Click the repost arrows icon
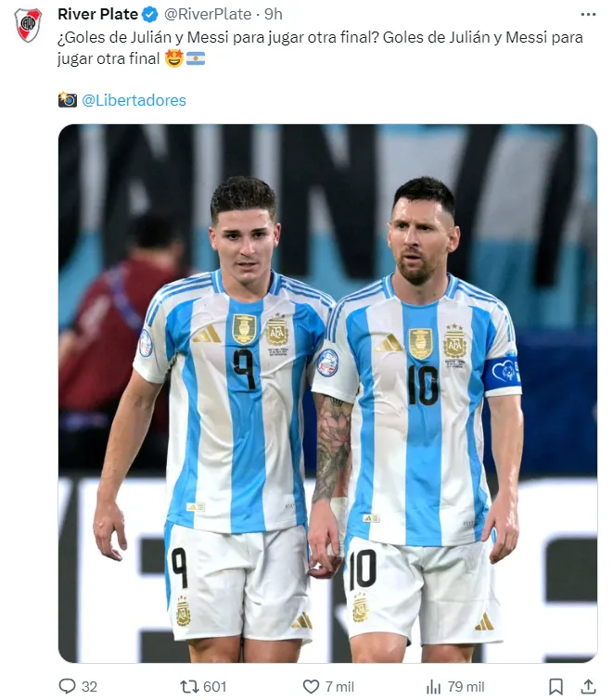The height and width of the screenshot is (700, 613). pyautogui.click(x=189, y=687)
